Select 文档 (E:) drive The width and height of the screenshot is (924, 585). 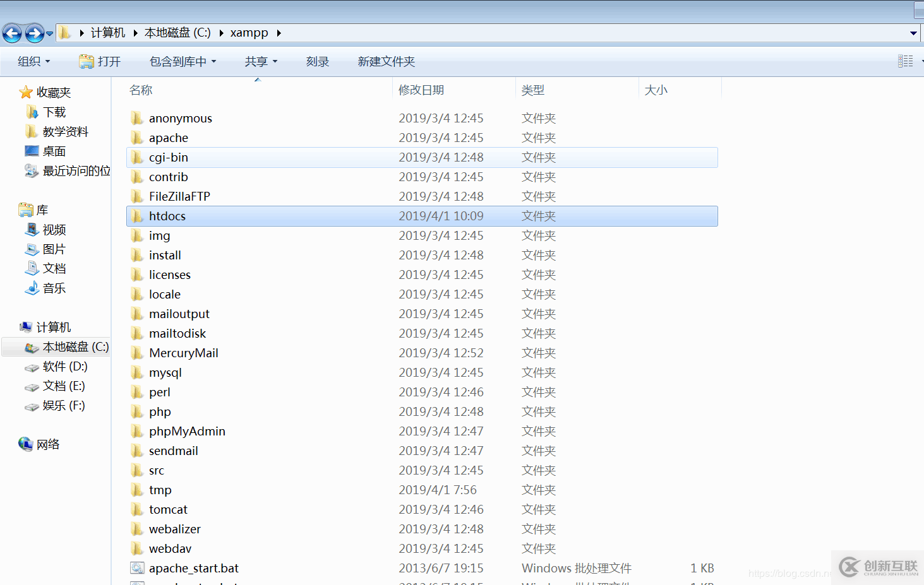point(54,386)
